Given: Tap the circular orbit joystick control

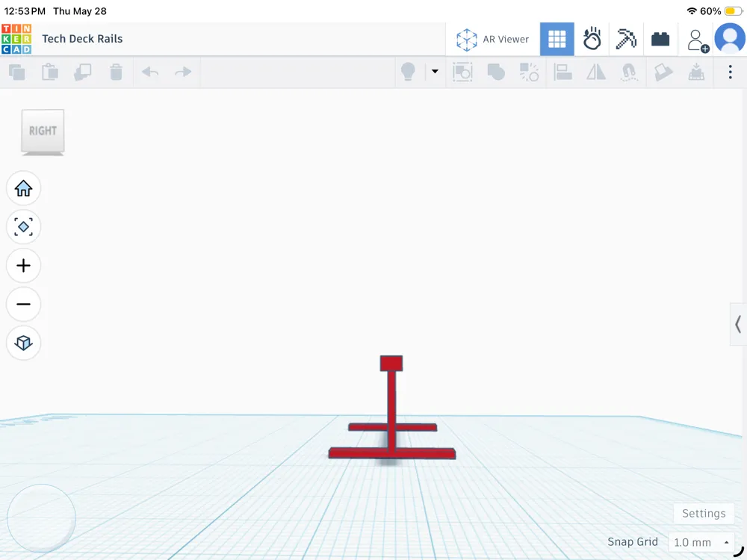Looking at the screenshot, I should tap(41, 518).
